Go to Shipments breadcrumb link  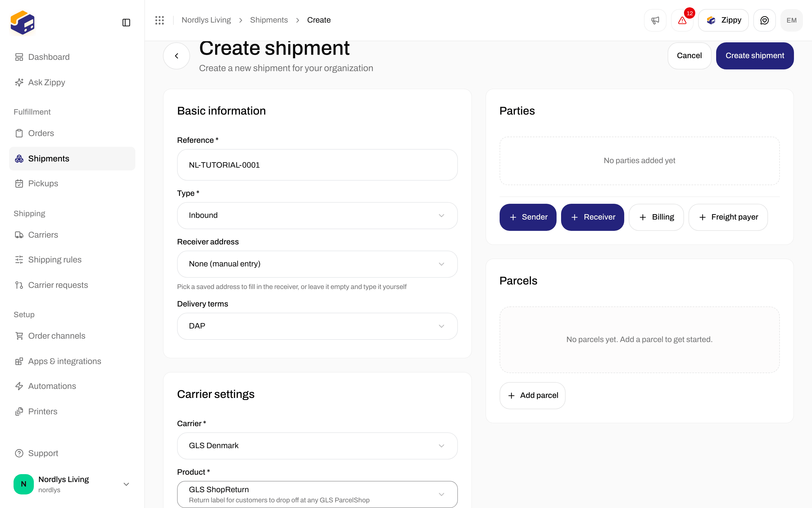pos(269,20)
